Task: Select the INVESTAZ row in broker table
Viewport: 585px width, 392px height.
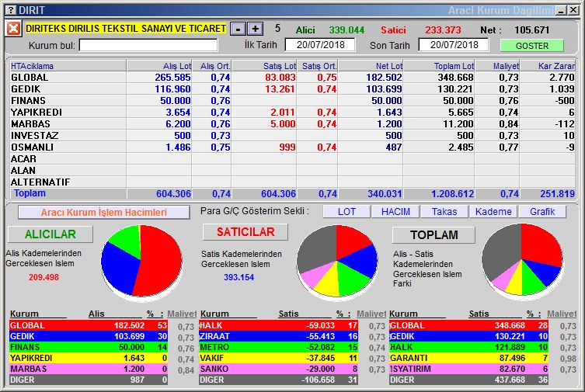Action: [292, 135]
